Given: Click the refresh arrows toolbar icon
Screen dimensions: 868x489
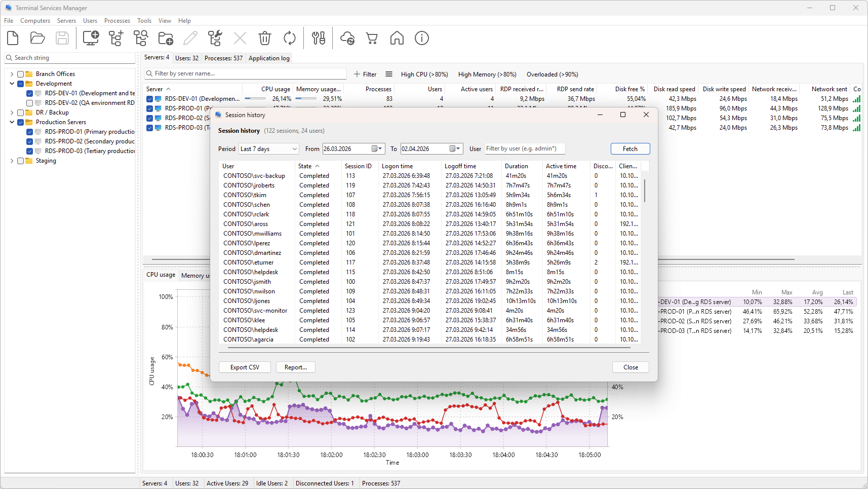Looking at the screenshot, I should [x=290, y=39].
